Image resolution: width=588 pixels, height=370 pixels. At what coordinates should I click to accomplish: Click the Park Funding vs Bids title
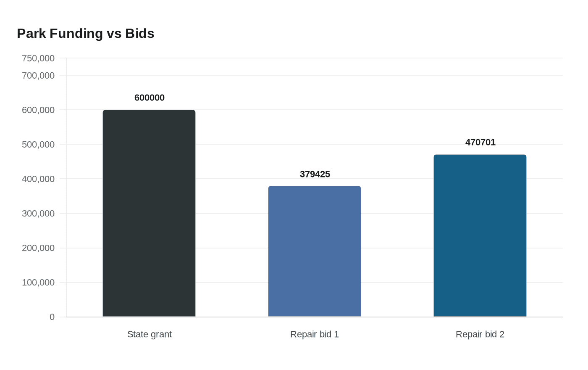tap(86, 34)
